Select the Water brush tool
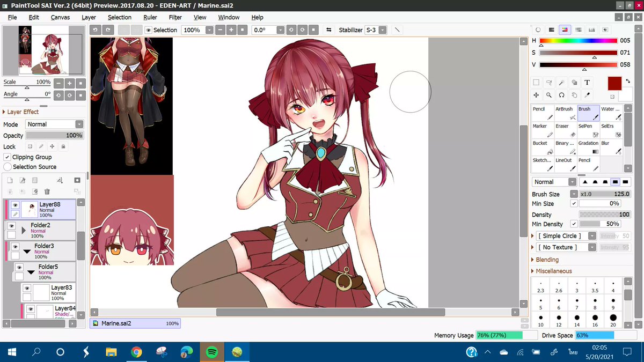Screen dimensions: 644x362 (611, 113)
